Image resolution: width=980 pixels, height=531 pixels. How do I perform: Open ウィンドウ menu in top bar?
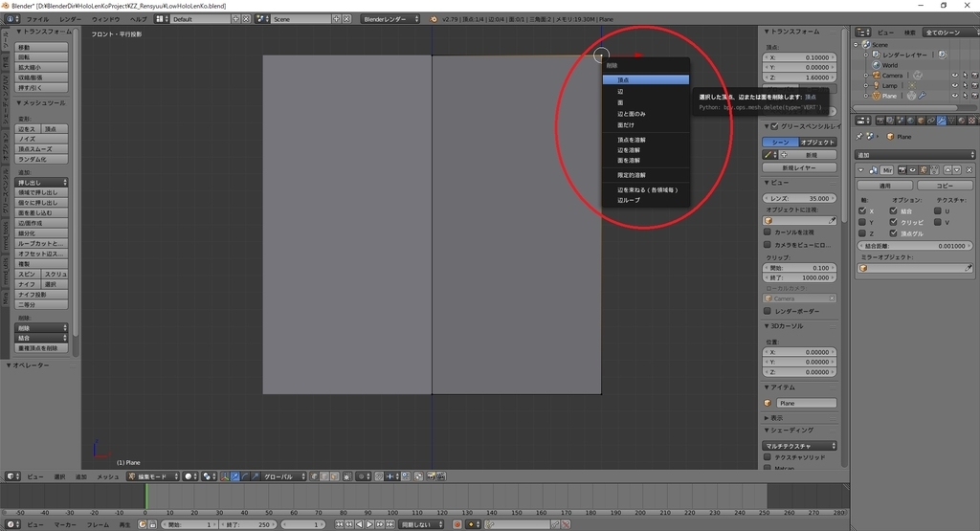(105, 19)
